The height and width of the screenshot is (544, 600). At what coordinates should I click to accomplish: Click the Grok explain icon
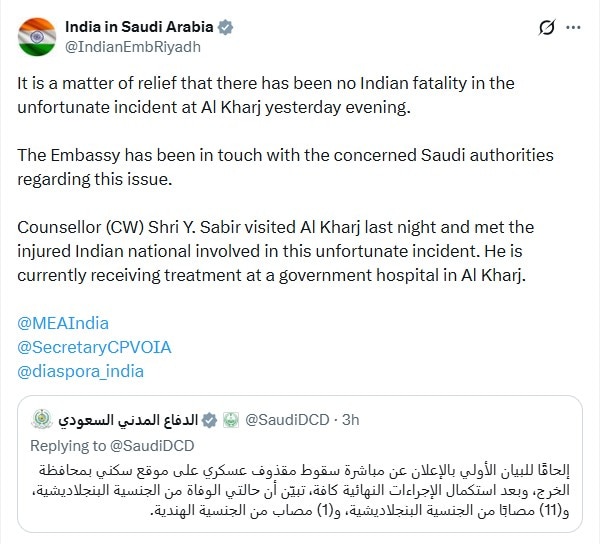(x=546, y=27)
